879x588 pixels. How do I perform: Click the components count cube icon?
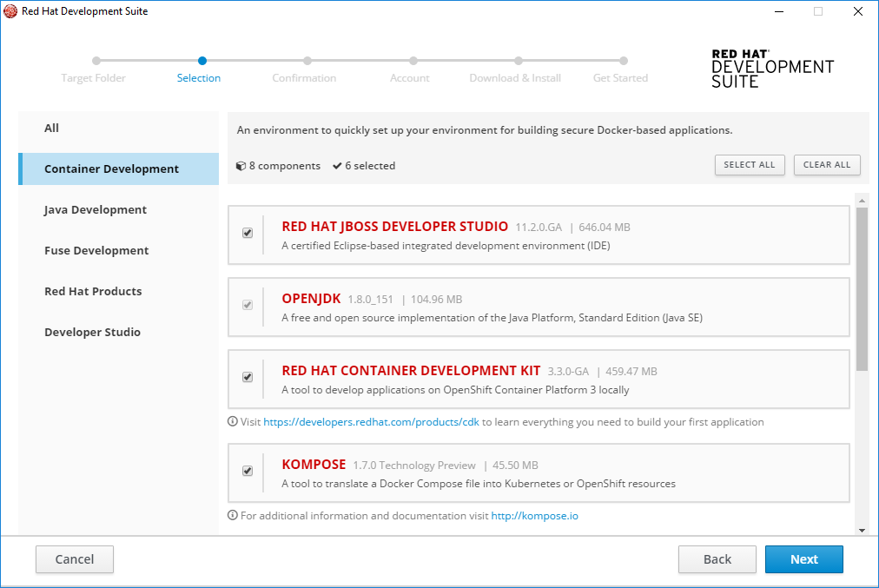(241, 165)
